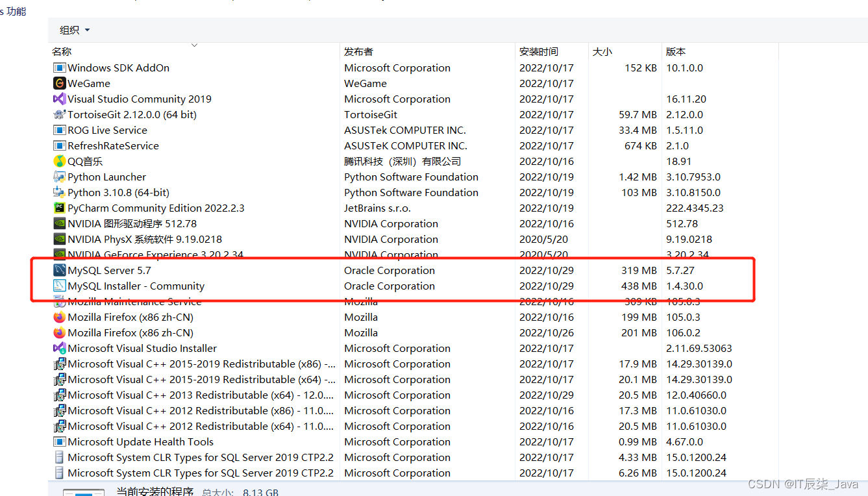Click publisher 腾讯科技（深圳）有限公司
The width and height of the screenshot is (868, 496).
pyautogui.click(x=403, y=161)
